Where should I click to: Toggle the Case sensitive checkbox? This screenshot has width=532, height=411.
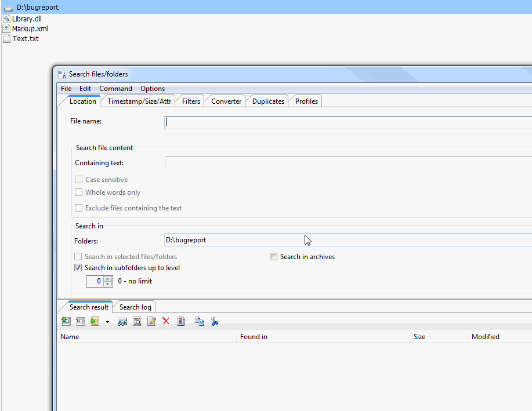pyautogui.click(x=79, y=179)
